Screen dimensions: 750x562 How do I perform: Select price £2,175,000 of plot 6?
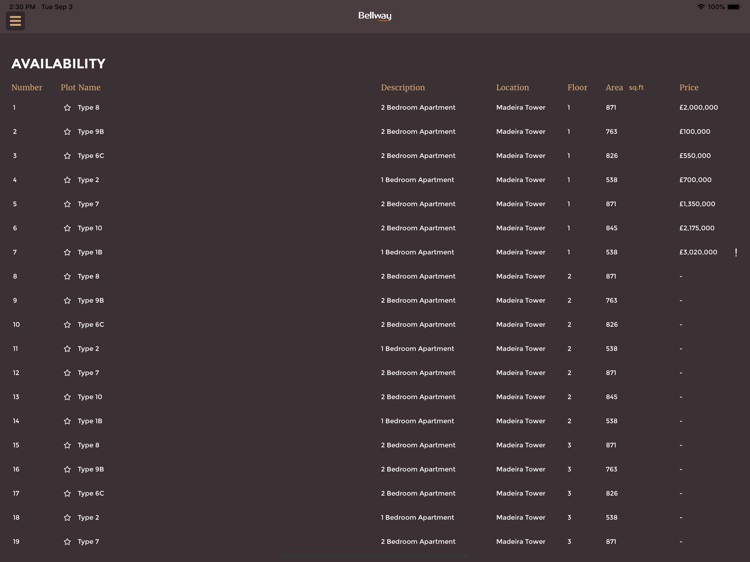[697, 228]
